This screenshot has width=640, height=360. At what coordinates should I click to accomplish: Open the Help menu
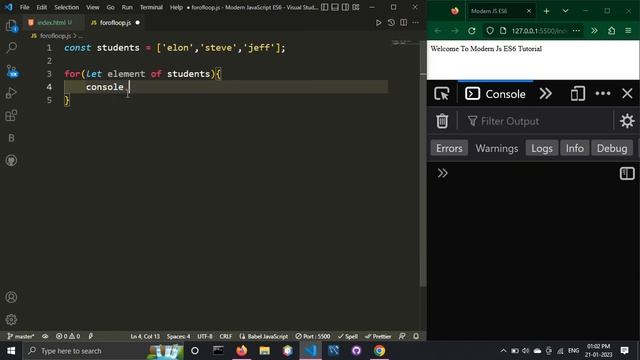click(x=176, y=7)
